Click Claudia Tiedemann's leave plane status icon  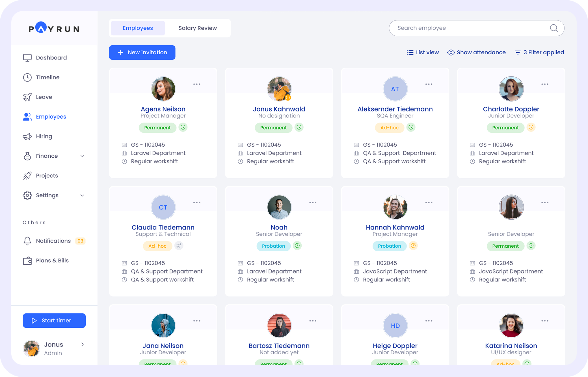click(179, 246)
